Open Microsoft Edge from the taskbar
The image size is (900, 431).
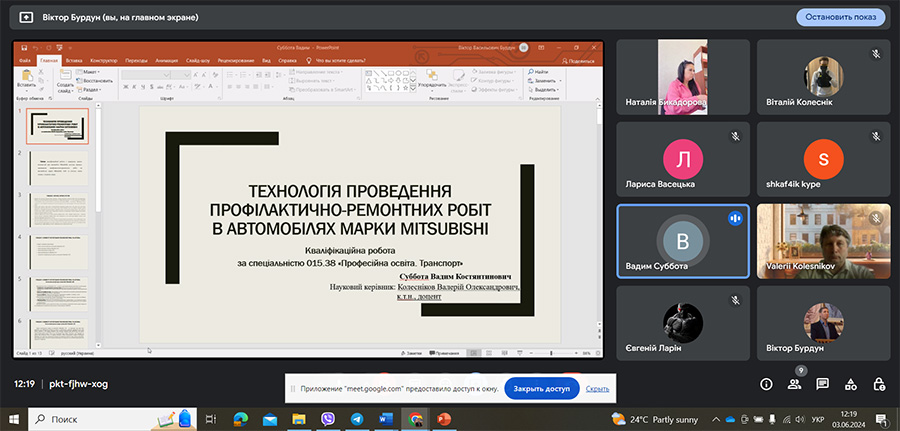point(240,418)
